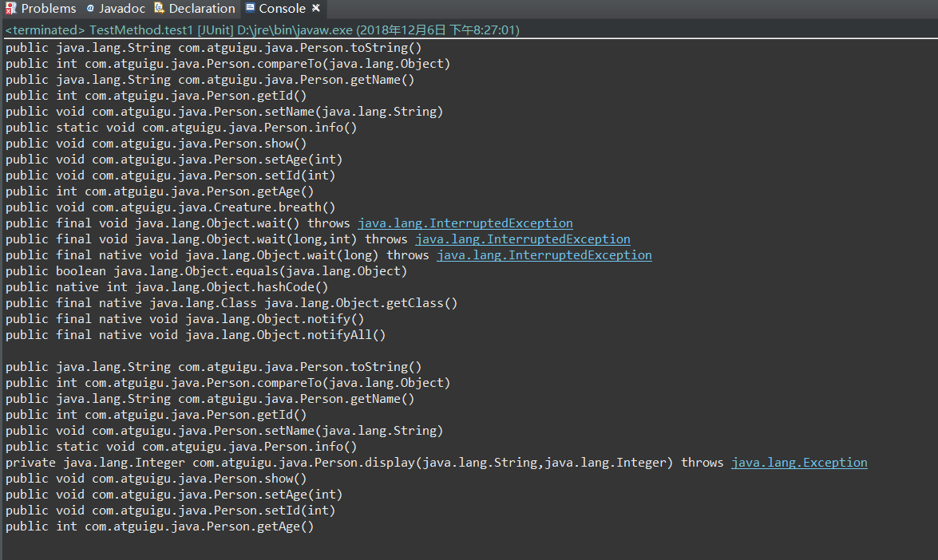Click the Javadoc @ icon

tap(90, 8)
